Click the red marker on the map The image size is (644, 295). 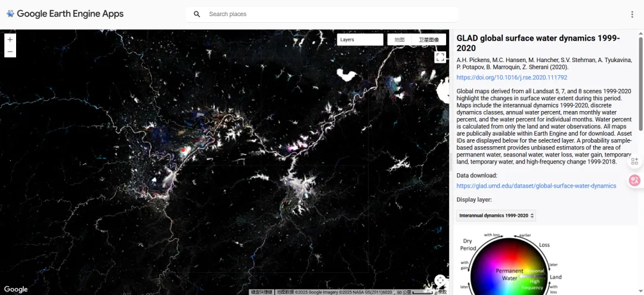pyautogui.click(x=183, y=150)
